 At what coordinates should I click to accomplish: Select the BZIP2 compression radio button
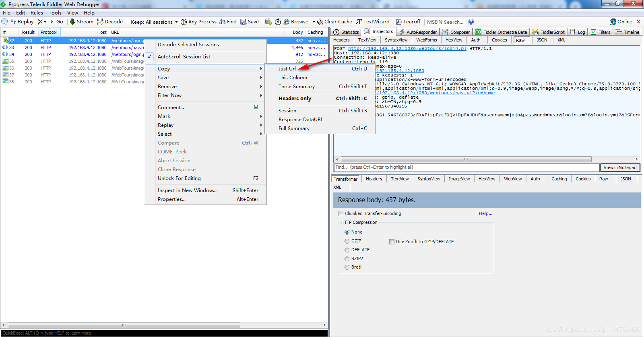pyautogui.click(x=347, y=259)
